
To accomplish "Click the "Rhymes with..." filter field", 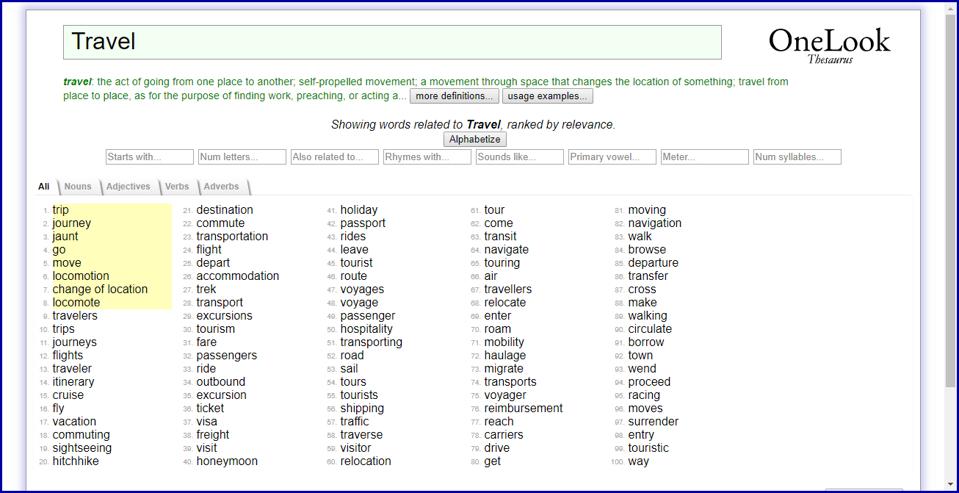I will 427,157.
